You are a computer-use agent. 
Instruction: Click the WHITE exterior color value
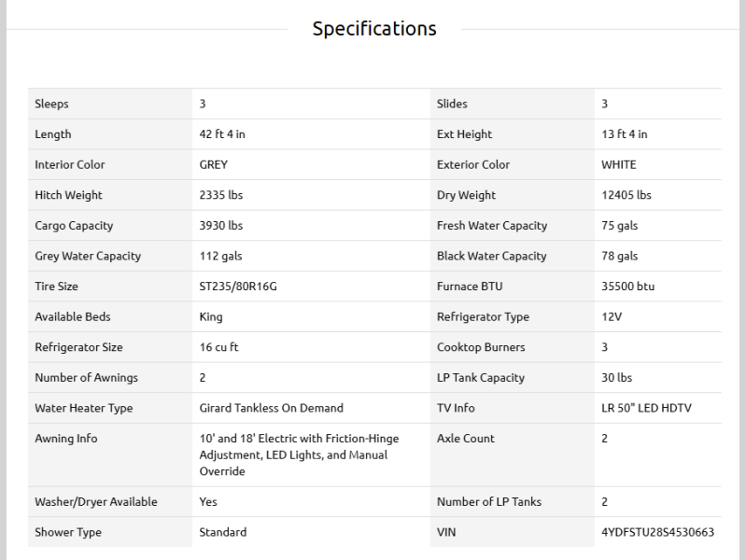[x=619, y=164]
